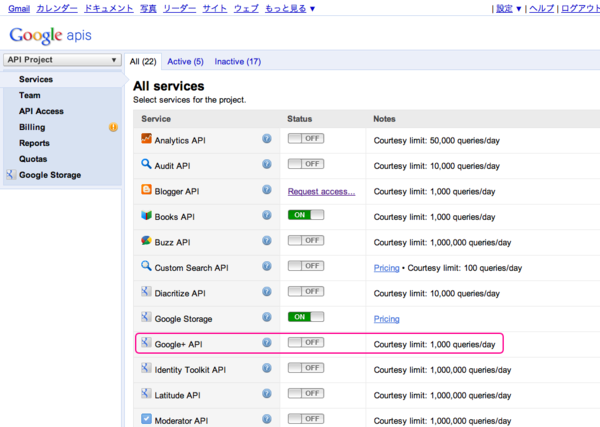Click the Google Storage sidebar icon
Image resolution: width=600 pixels, height=427 pixels.
(11, 175)
